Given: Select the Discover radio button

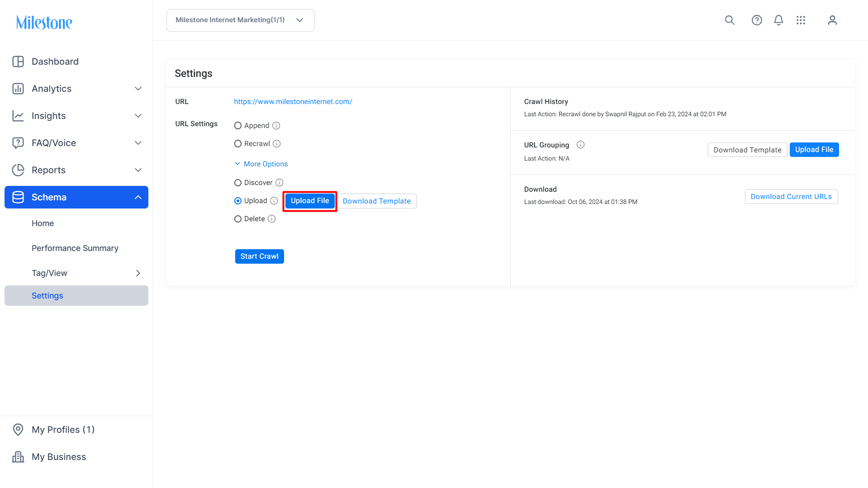Looking at the screenshot, I should coord(238,183).
